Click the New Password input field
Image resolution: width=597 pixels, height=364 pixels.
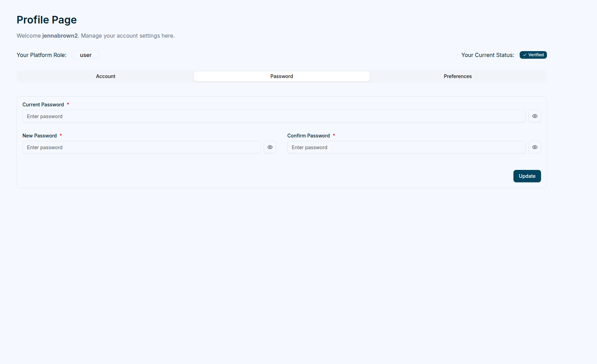point(142,147)
